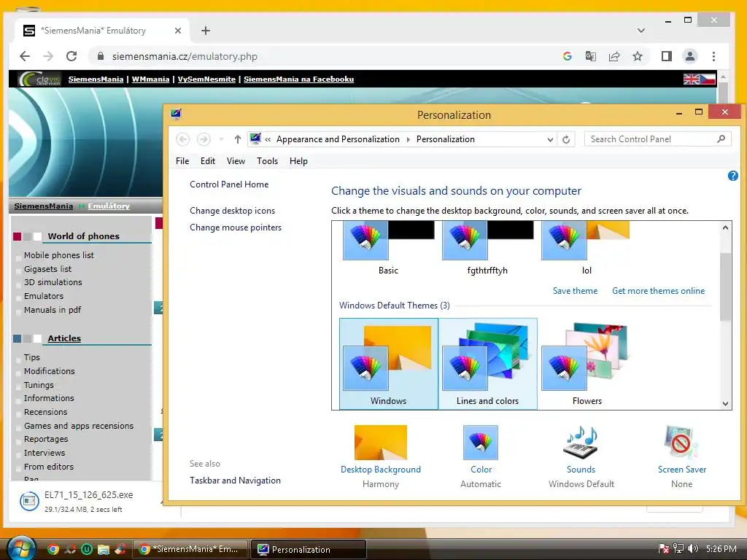Open Chrome side panel icon
Screen dimensions: 747x560
667,56
